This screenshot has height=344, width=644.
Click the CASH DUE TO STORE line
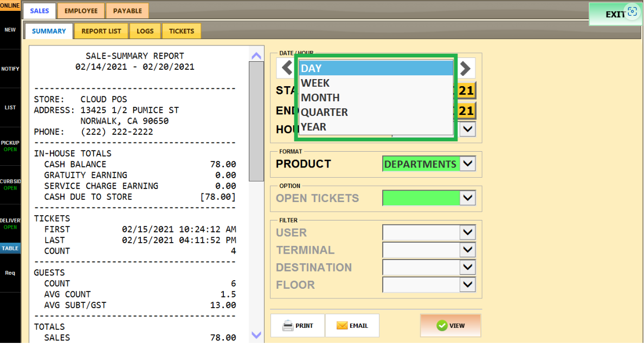[140, 197]
